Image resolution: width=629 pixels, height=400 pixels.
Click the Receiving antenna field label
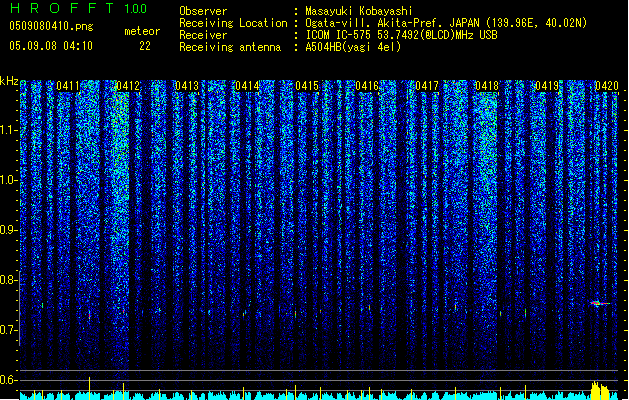230,47
